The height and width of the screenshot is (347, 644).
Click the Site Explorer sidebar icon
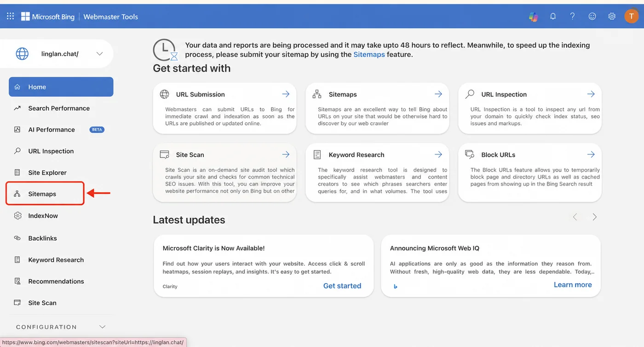coord(17,172)
